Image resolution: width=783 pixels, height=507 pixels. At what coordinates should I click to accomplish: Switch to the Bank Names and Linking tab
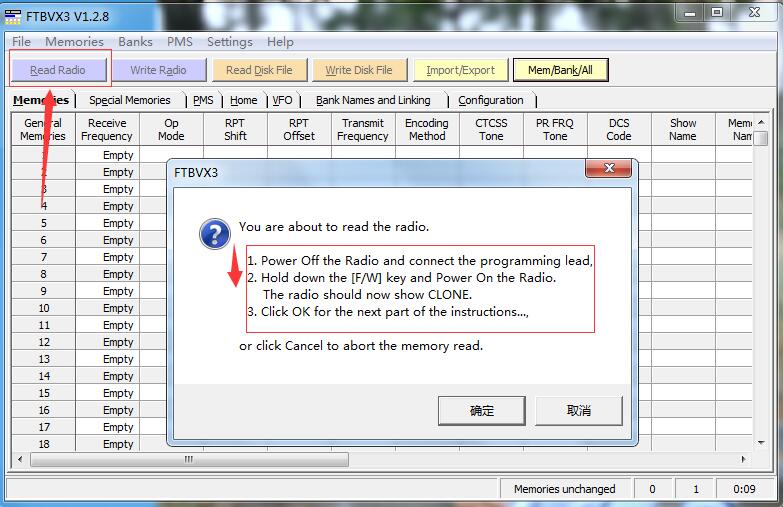point(373,100)
